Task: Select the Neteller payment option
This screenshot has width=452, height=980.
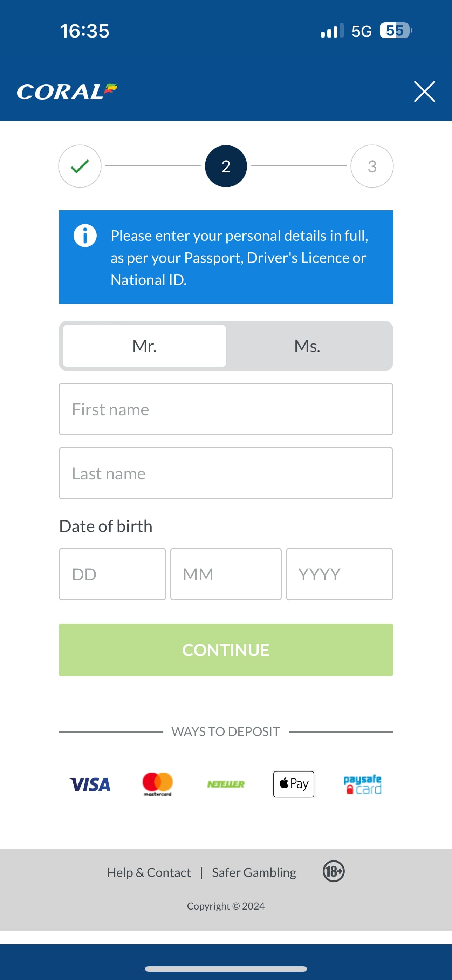Action: (226, 784)
